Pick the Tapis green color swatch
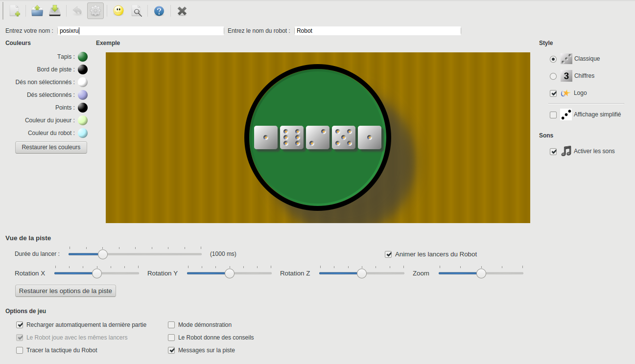 coord(83,57)
